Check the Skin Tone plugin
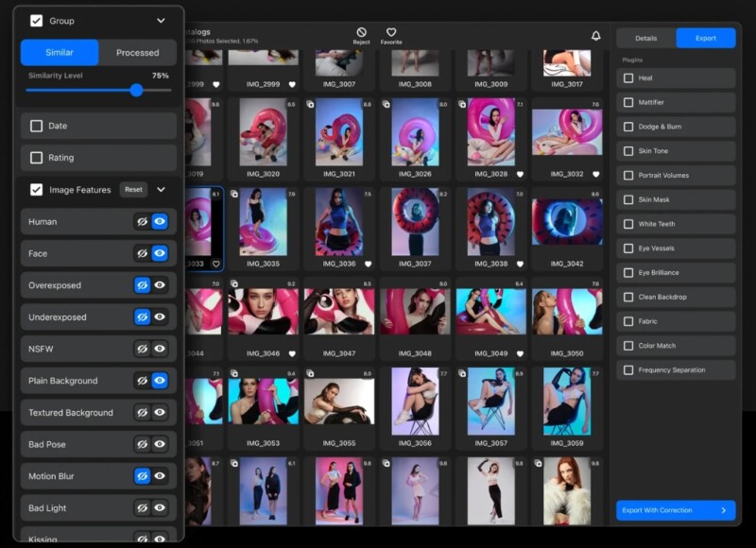This screenshot has width=756, height=548. pyautogui.click(x=628, y=151)
